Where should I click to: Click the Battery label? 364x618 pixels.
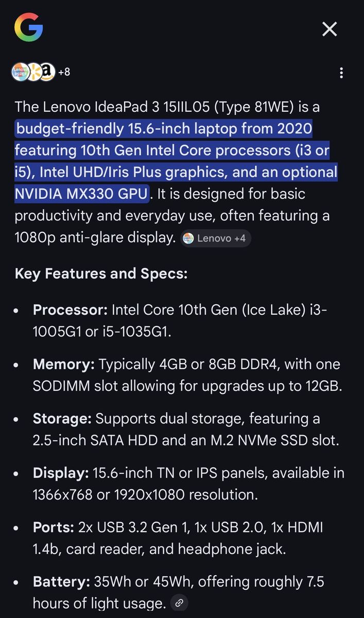coord(61,582)
